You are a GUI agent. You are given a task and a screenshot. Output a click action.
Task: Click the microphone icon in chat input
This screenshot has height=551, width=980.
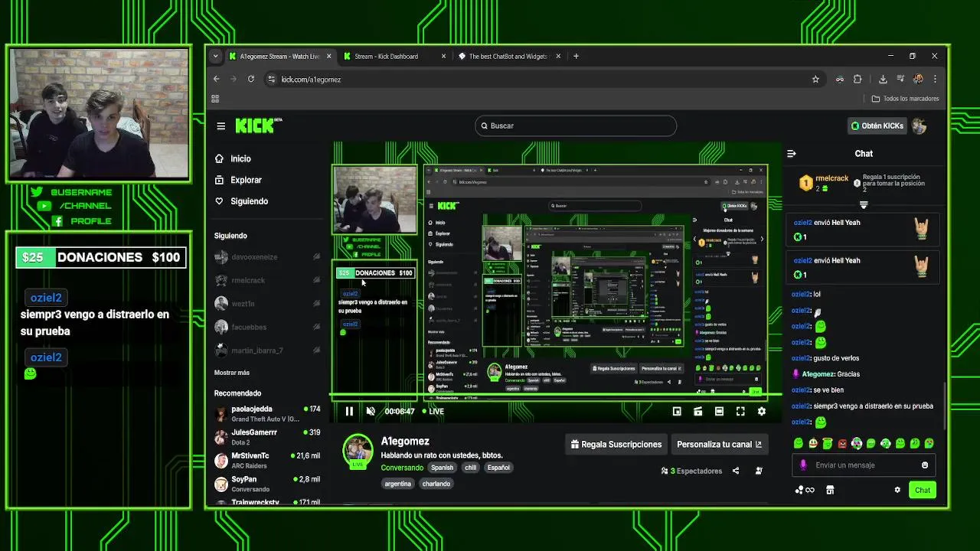pos(803,465)
